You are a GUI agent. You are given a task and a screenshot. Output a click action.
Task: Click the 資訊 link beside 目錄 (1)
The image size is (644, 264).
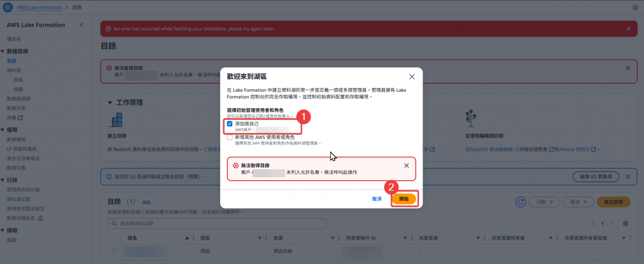pyautogui.click(x=147, y=202)
